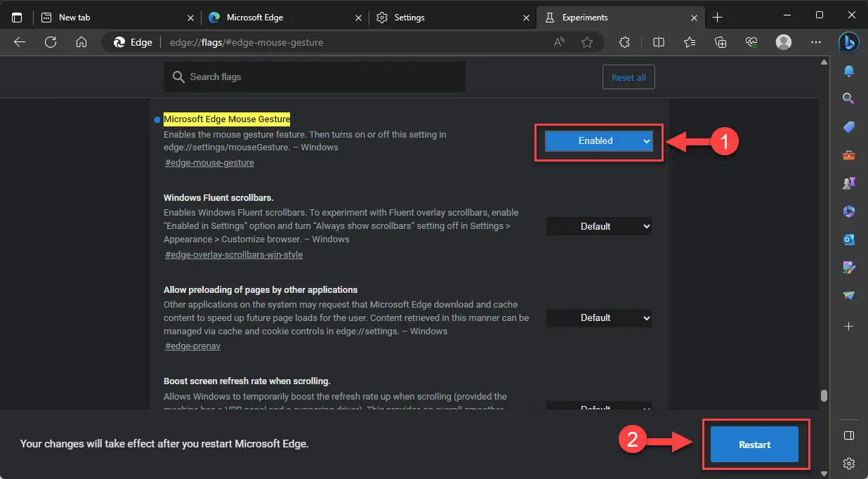Click Allow preloading of pages title

261,289
